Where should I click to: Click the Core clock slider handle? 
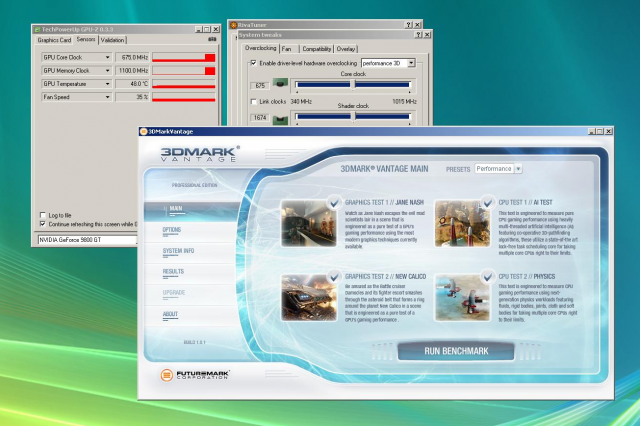(x=354, y=84)
